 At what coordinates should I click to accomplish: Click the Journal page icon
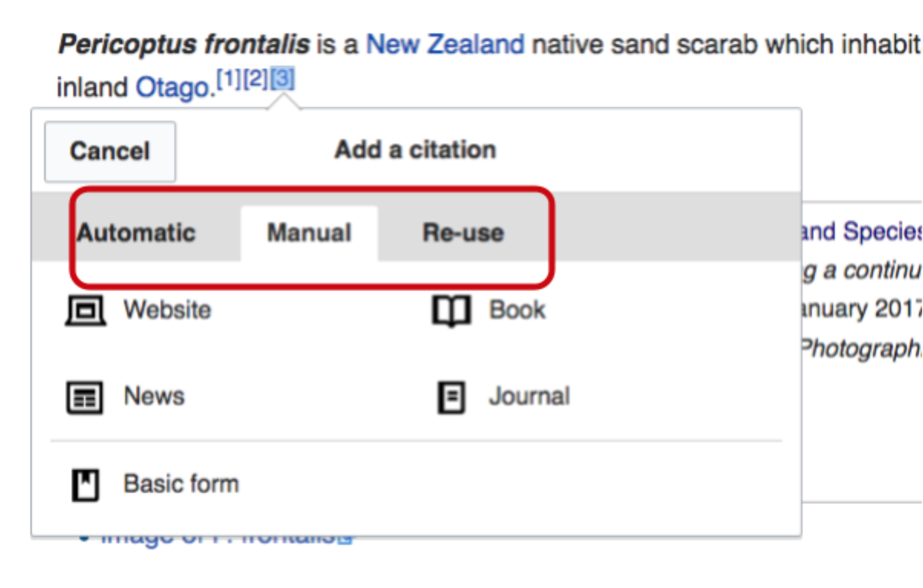point(451,397)
